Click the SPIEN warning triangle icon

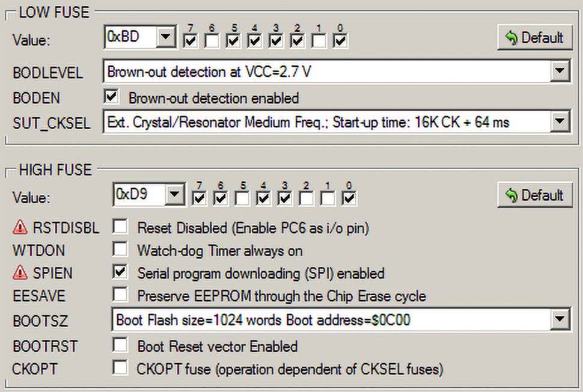[x=20, y=273]
